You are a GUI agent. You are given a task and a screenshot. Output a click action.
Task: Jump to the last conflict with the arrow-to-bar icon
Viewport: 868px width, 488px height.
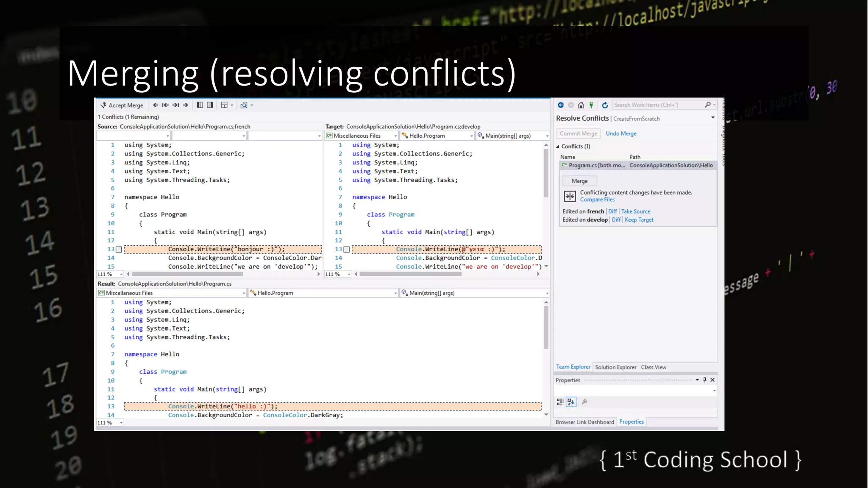175,105
